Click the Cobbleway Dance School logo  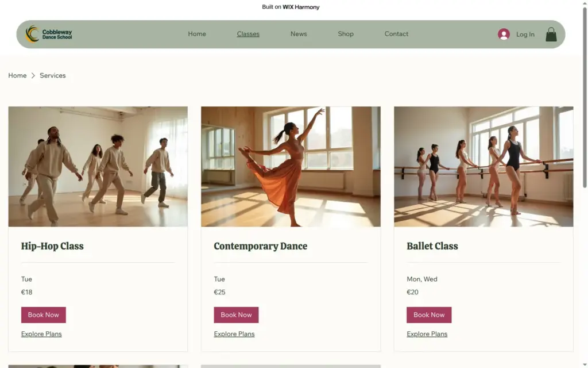tap(49, 34)
